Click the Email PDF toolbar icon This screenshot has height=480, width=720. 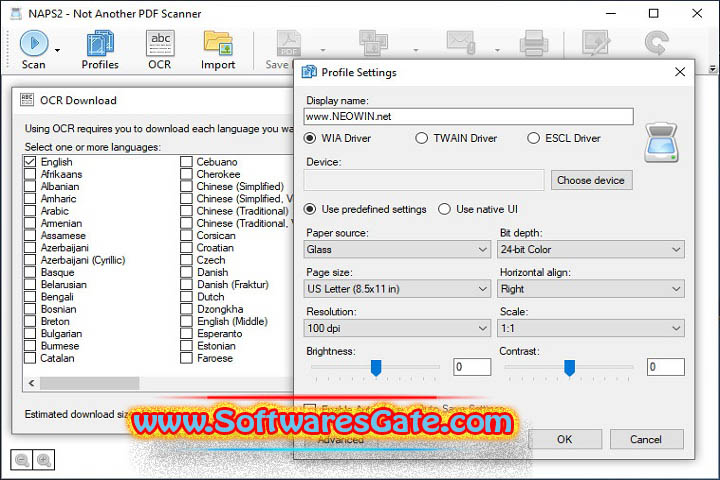(461, 42)
